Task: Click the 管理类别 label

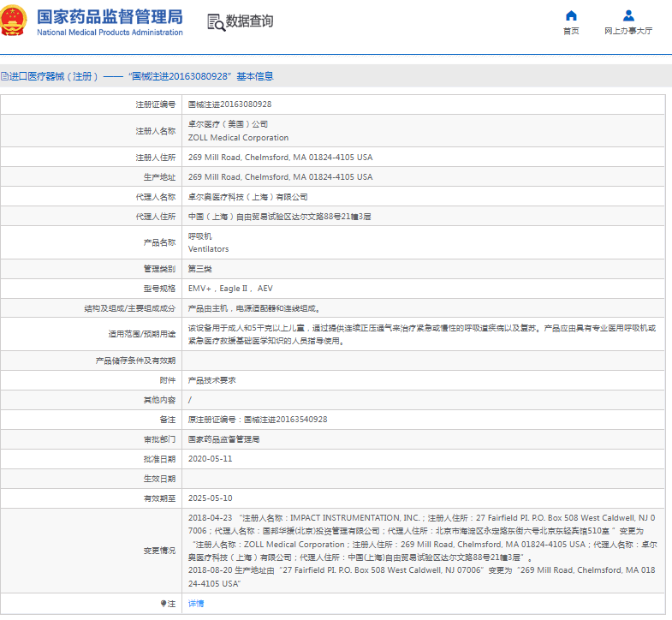Action: (159, 269)
